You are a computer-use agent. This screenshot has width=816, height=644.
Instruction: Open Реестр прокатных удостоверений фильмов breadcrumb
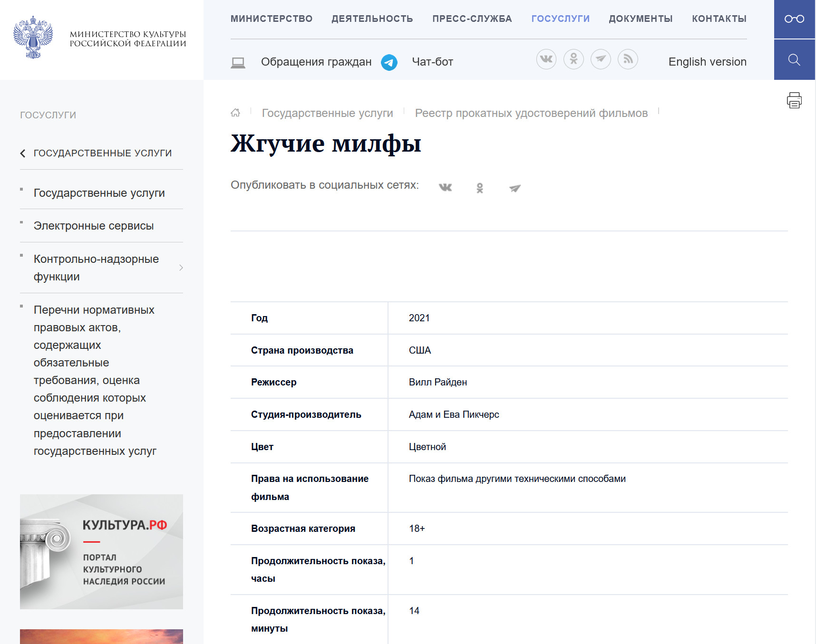click(x=531, y=113)
